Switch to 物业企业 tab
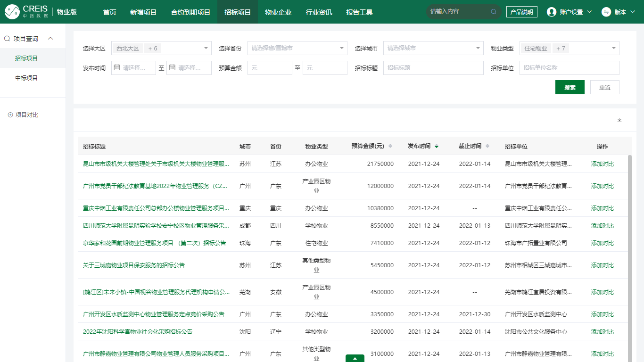Screen dimensions: 644x362 [278, 12]
